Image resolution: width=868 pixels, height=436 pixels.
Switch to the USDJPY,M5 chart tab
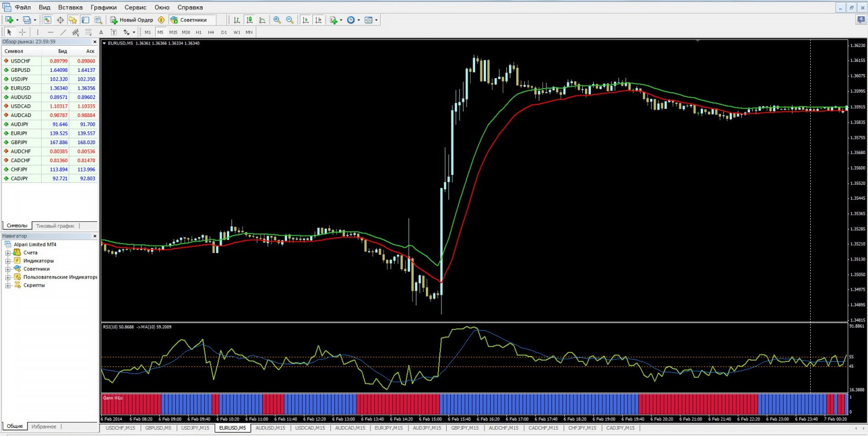[x=195, y=428]
